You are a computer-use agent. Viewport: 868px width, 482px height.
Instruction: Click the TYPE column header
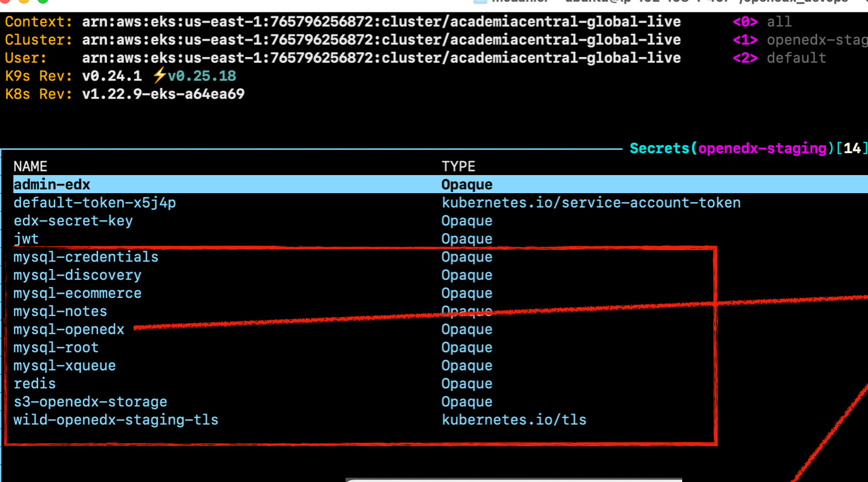click(458, 166)
